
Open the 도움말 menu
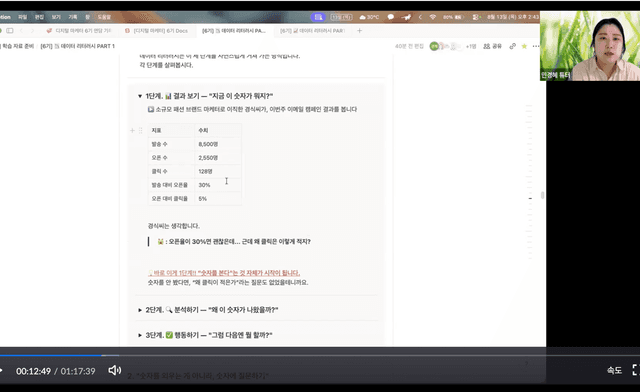click(104, 17)
